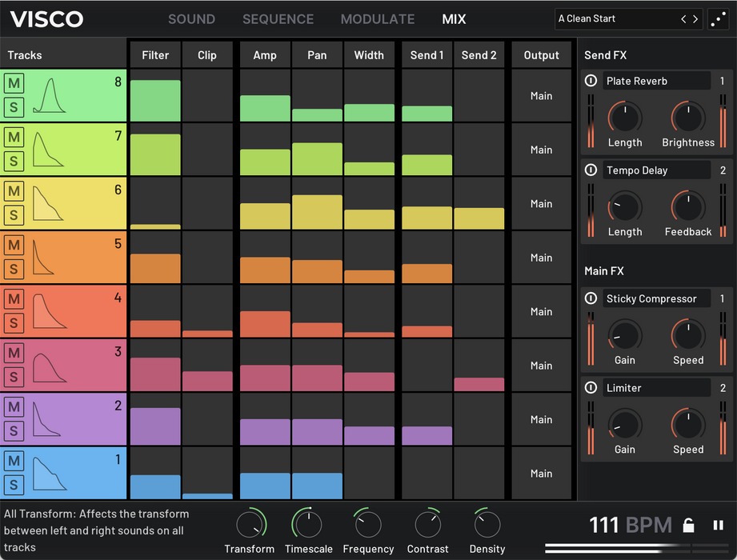Click the Send 1 column header
Image resolution: width=737 pixels, height=560 pixels.
[x=427, y=55]
